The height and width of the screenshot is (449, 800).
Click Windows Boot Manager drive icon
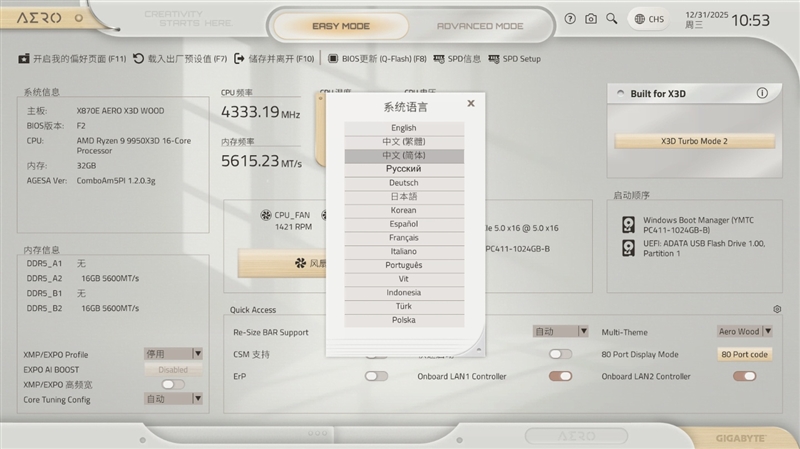[x=629, y=224]
